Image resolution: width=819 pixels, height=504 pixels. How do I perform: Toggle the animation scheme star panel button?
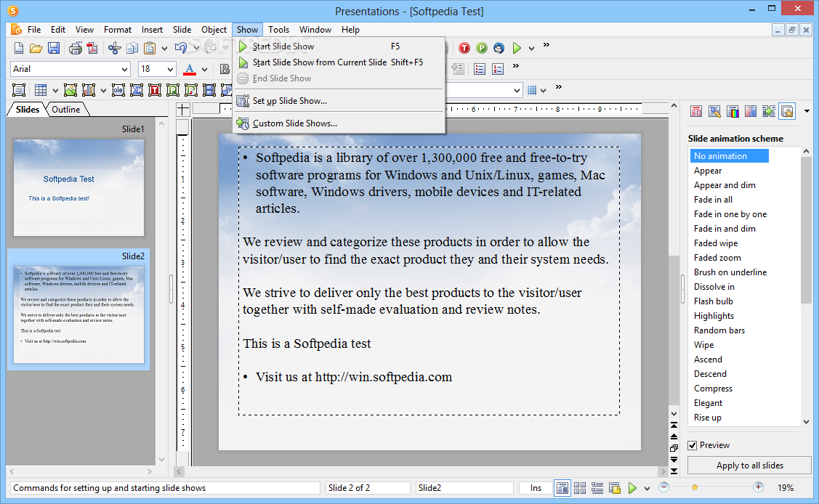[x=787, y=111]
